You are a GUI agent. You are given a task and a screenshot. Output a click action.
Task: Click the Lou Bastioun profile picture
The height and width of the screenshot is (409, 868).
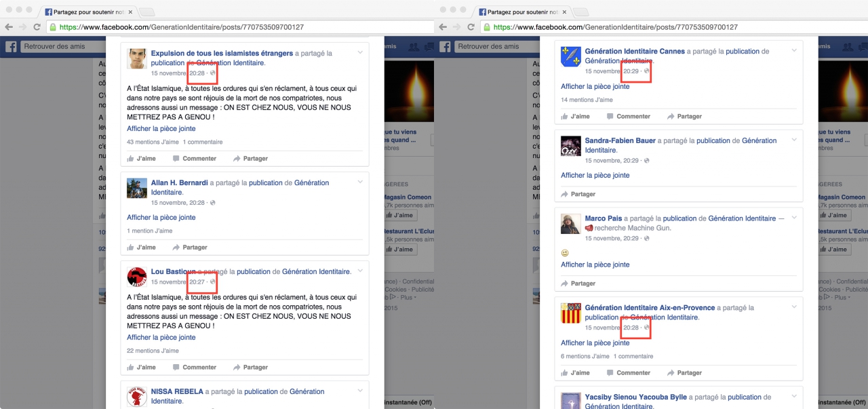(x=137, y=277)
